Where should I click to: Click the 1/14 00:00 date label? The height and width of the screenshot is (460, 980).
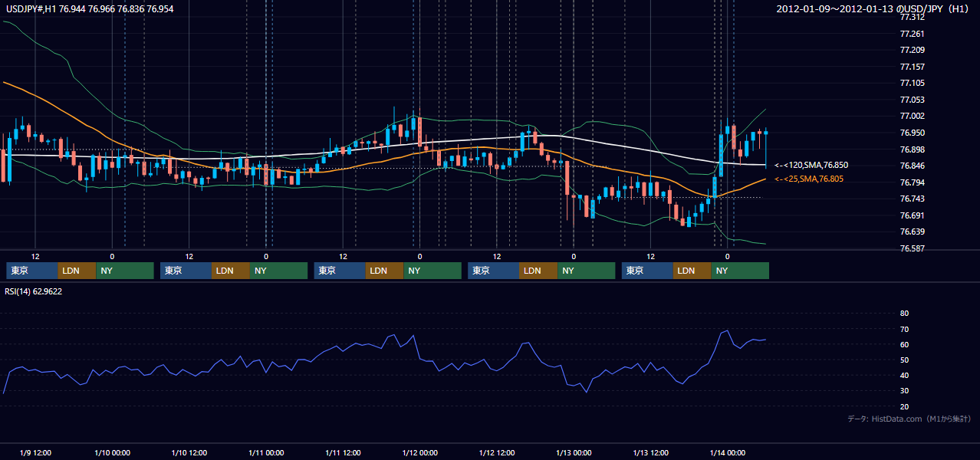[x=727, y=452]
